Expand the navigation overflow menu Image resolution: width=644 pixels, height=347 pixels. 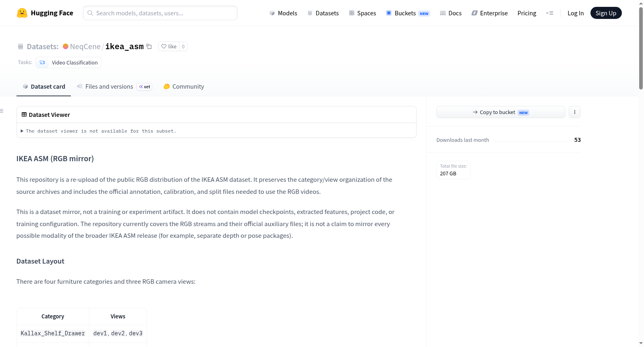pos(549,13)
